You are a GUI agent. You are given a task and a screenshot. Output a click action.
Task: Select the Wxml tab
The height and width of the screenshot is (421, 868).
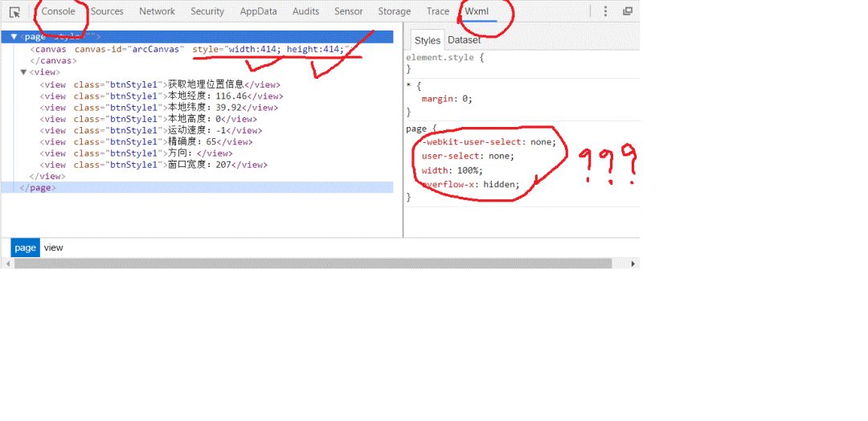(x=477, y=11)
